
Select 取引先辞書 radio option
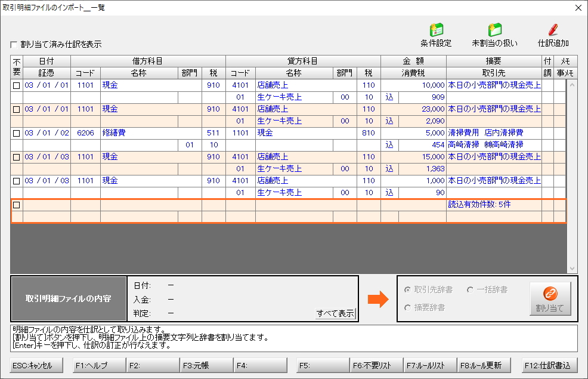tap(408, 289)
